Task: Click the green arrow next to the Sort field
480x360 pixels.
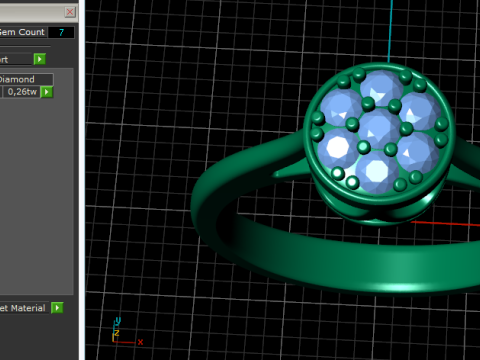Action: pyautogui.click(x=40, y=59)
